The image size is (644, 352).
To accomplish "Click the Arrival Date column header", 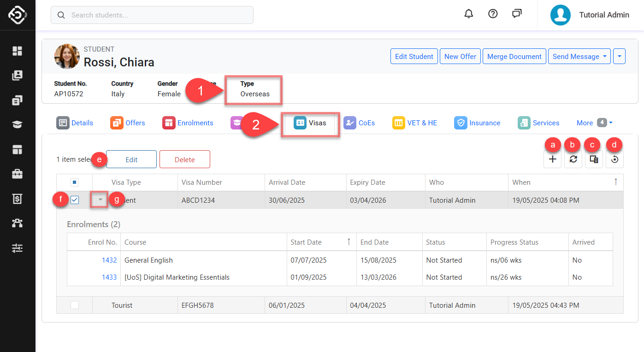I will [x=305, y=182].
